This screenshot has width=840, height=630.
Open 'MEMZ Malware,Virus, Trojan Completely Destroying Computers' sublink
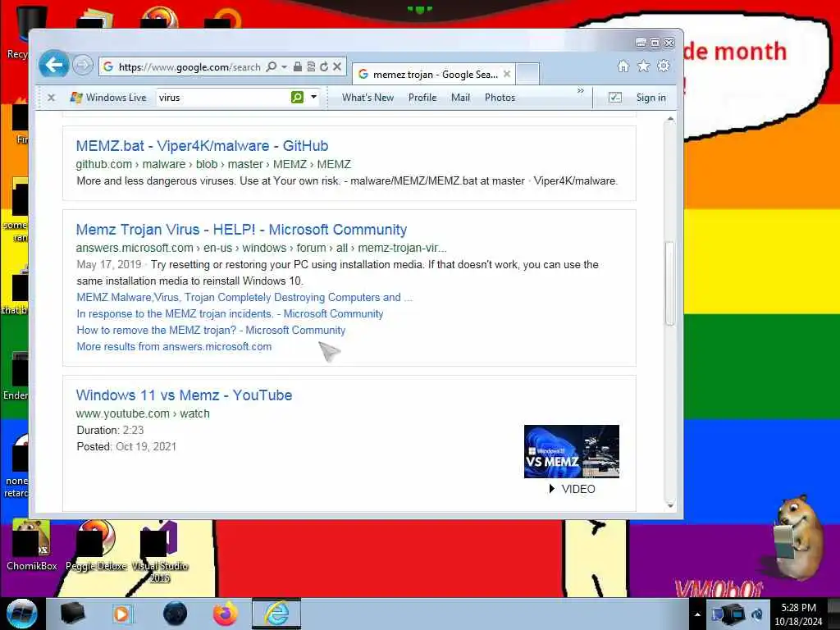click(244, 297)
